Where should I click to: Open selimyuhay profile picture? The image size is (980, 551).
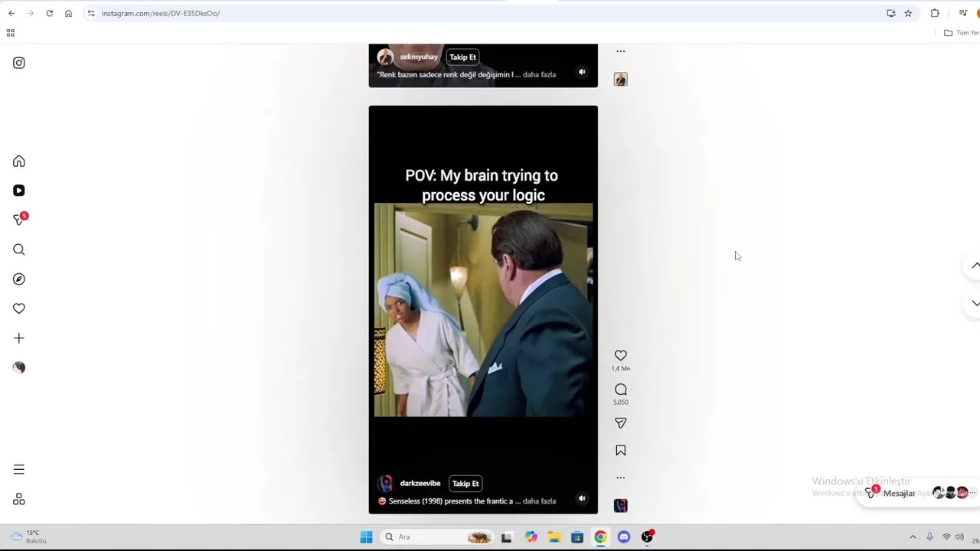tap(385, 57)
